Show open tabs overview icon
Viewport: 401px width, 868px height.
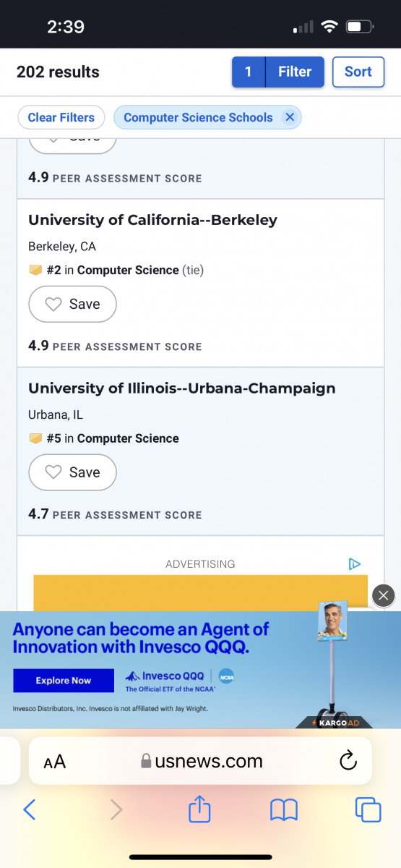368,809
